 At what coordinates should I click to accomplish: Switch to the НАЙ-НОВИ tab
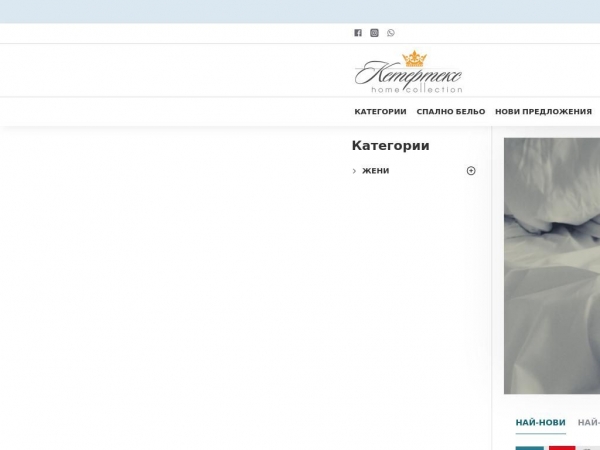click(x=541, y=422)
